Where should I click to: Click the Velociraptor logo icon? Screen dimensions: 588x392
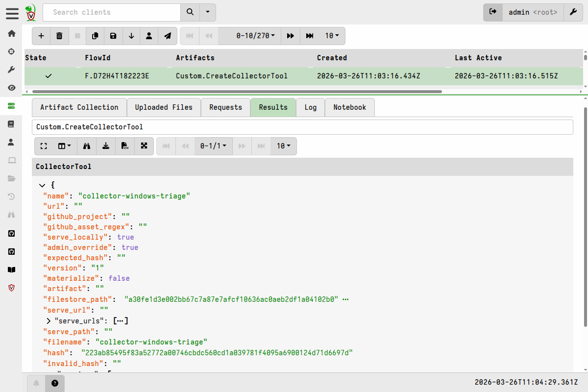31,12
